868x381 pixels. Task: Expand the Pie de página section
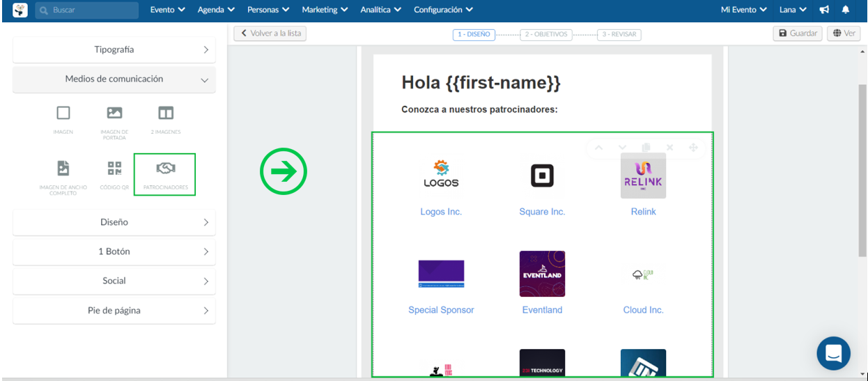coord(114,311)
